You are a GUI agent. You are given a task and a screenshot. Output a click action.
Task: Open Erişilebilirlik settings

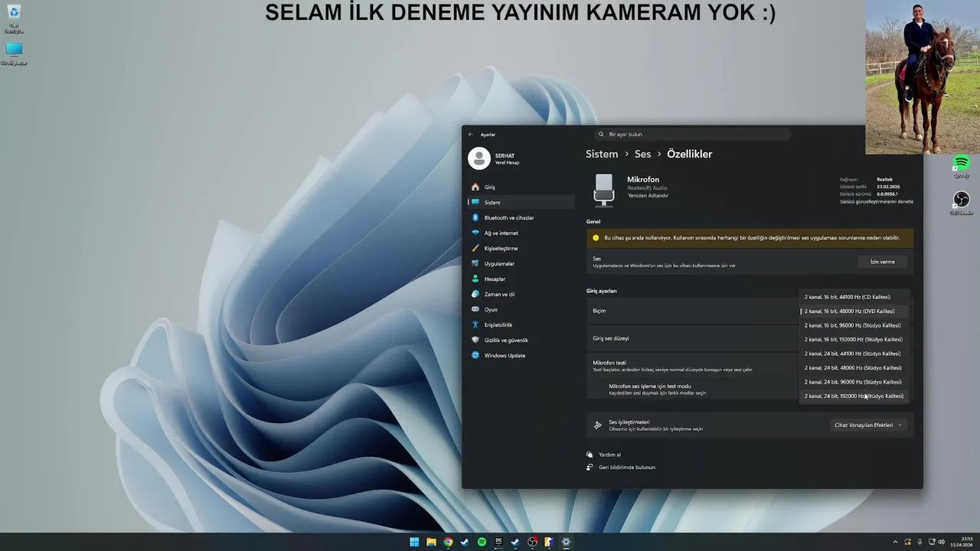(x=521, y=324)
